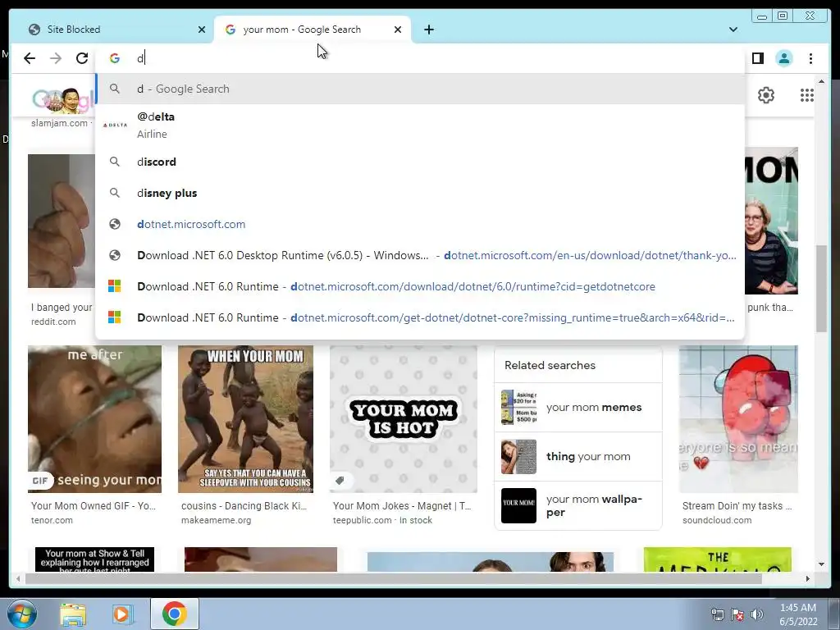Click the scroll up arrow
840x630 pixels.
[821, 81]
